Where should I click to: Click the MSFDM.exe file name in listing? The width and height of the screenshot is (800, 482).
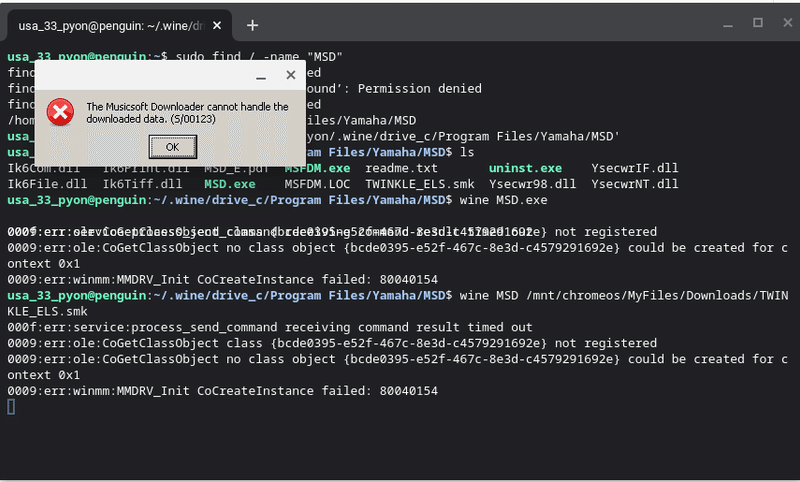pos(317,168)
